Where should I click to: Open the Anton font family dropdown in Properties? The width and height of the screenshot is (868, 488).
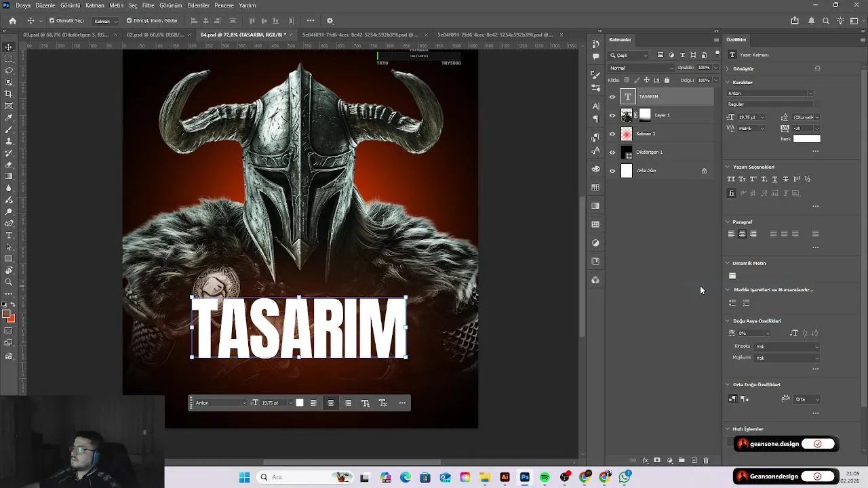click(x=770, y=94)
